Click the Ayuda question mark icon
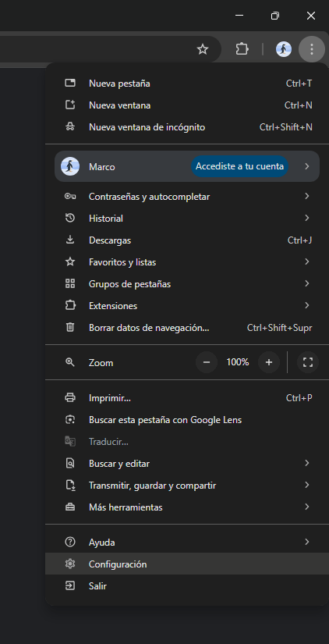The image size is (329, 644). click(x=70, y=543)
